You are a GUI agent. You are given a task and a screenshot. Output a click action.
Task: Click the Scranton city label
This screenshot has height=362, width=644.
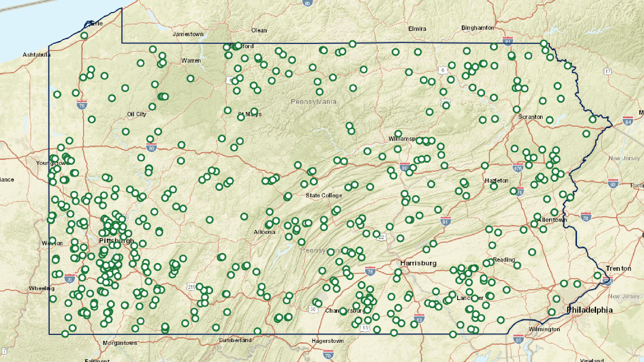coord(530,117)
